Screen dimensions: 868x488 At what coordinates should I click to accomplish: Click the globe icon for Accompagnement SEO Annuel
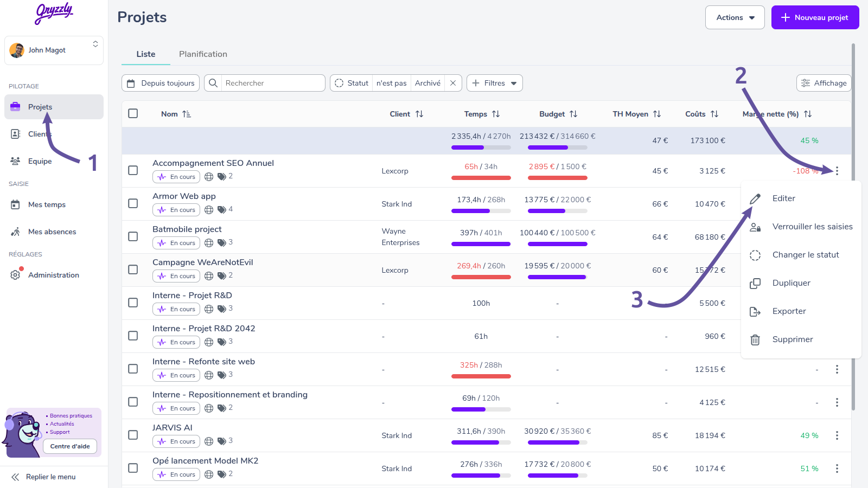click(x=209, y=177)
